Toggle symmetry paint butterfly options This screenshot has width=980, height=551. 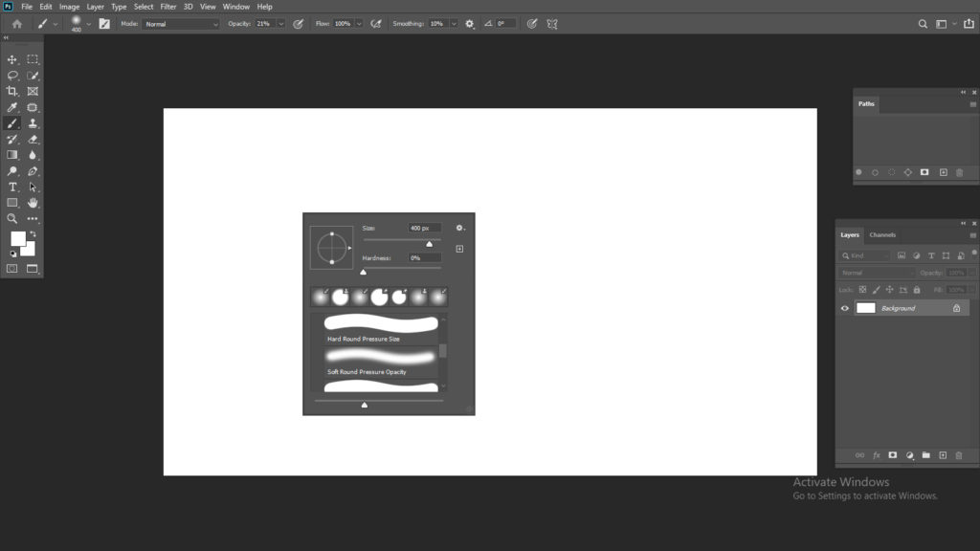[x=552, y=24]
